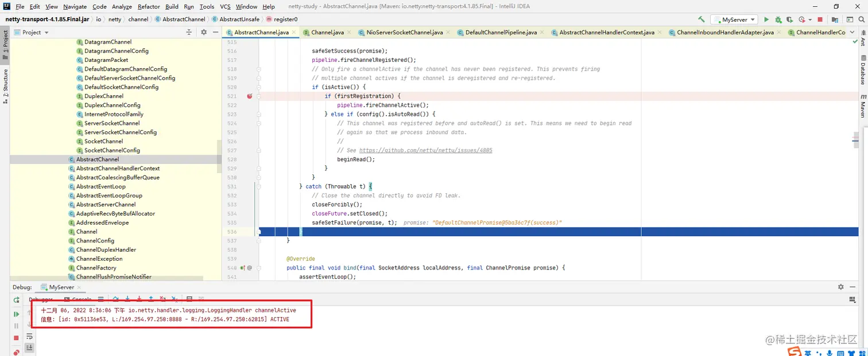Click the override gutter icon at line 540
Image resolution: width=868 pixels, height=356 pixels.
coord(243,268)
